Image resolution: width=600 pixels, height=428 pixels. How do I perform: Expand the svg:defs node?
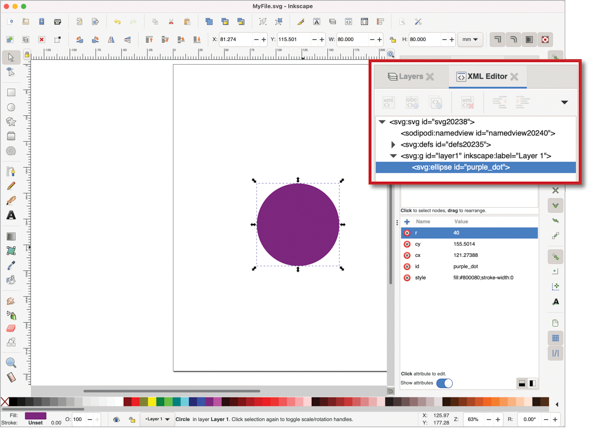[x=393, y=145]
